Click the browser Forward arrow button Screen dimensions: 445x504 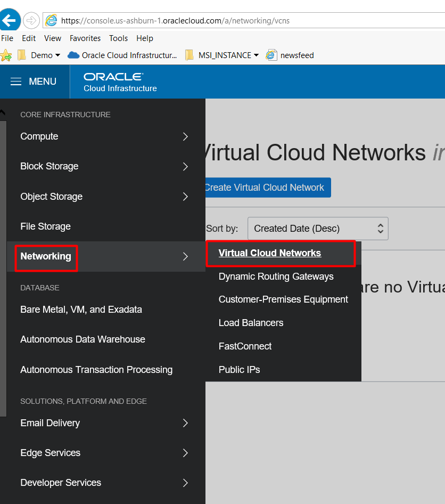(x=31, y=21)
